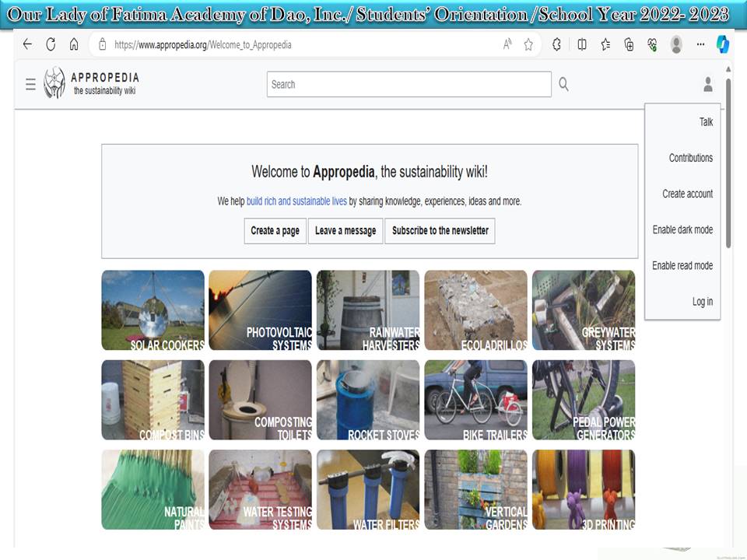Open the user account icon menu

point(707,84)
